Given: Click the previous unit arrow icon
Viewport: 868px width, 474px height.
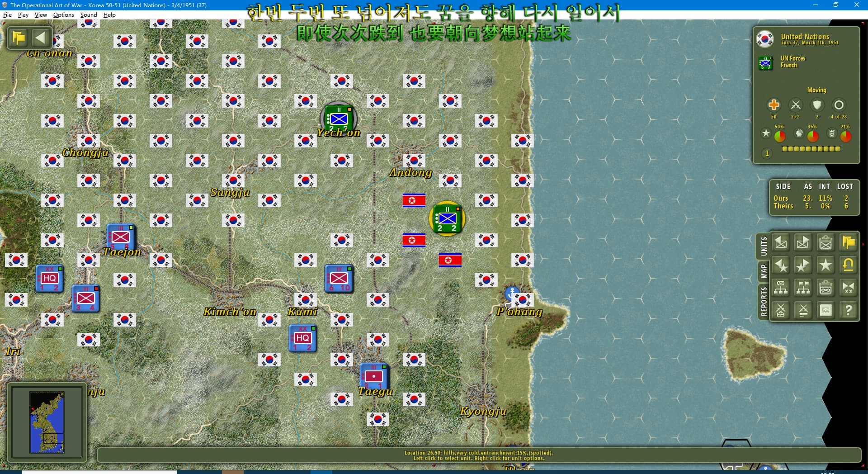Looking at the screenshot, I should (781, 243).
